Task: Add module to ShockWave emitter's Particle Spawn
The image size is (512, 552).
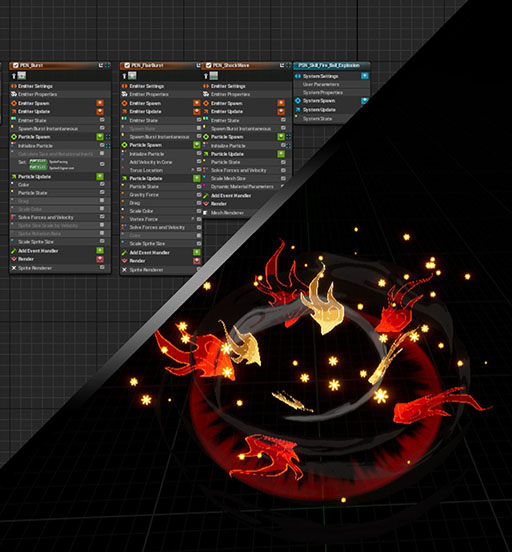Action: click(281, 137)
